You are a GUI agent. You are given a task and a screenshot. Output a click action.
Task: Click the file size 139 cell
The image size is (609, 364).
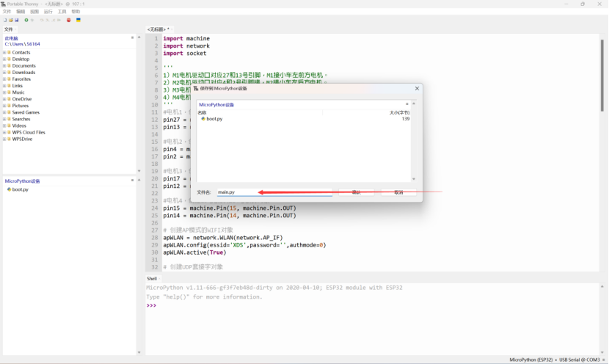(406, 119)
